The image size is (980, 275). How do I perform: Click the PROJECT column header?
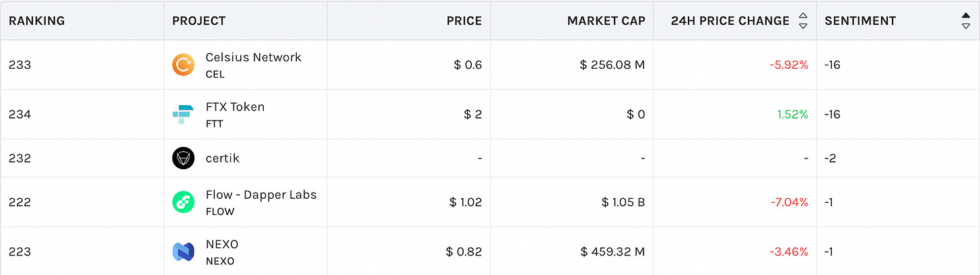(x=199, y=21)
